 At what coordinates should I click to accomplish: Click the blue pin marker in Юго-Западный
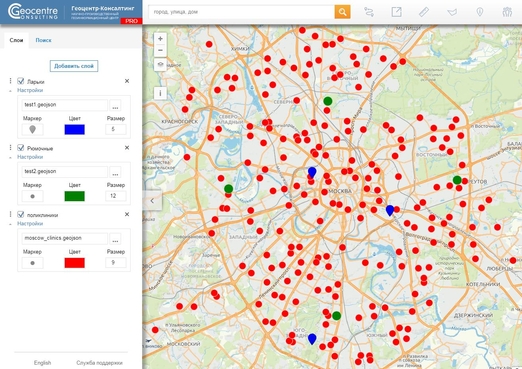[312, 339]
